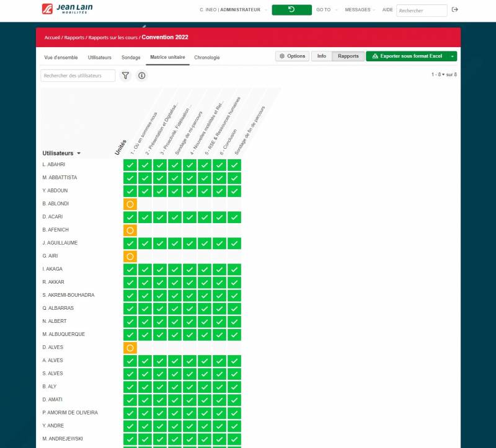Expand the Excel export dropdown arrow
496x448 pixels.
(453, 56)
